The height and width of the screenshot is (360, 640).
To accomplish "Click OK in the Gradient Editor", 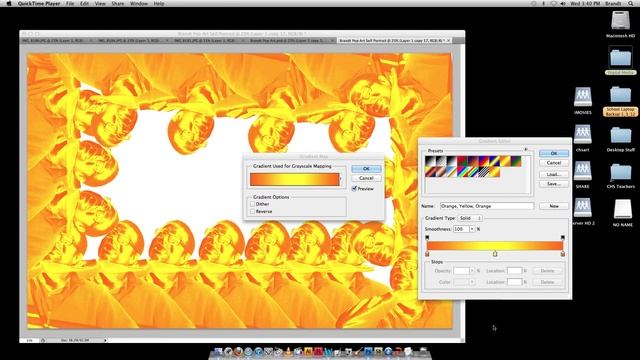I will click(x=553, y=153).
